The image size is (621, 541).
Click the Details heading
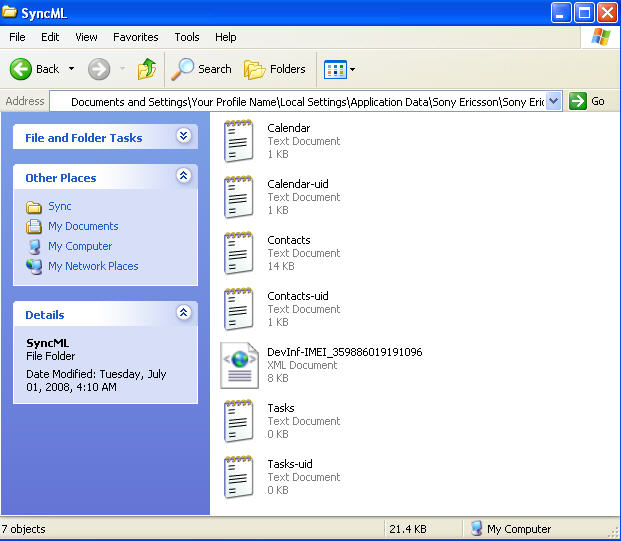point(45,315)
